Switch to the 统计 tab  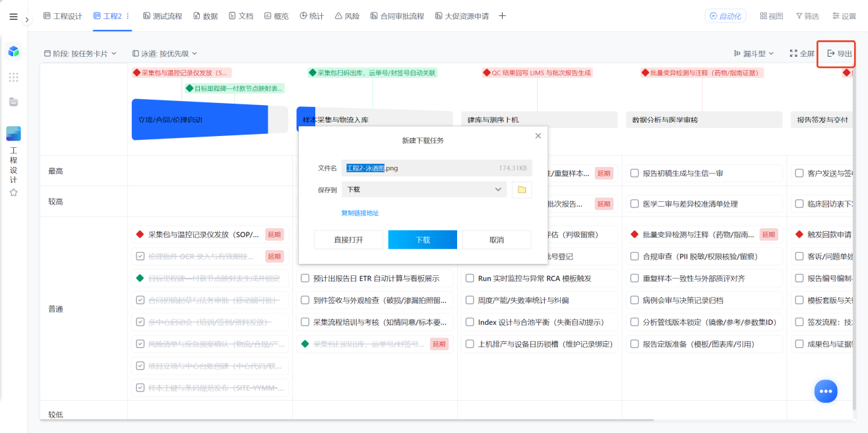(x=311, y=16)
